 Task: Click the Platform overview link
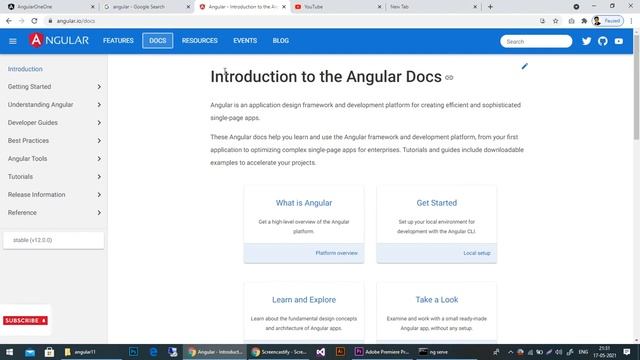click(x=336, y=253)
